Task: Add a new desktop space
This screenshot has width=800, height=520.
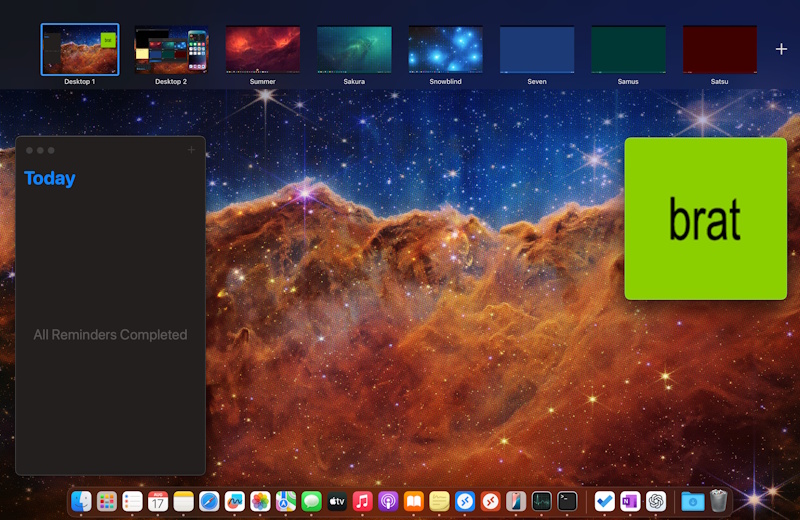Action: click(x=781, y=49)
